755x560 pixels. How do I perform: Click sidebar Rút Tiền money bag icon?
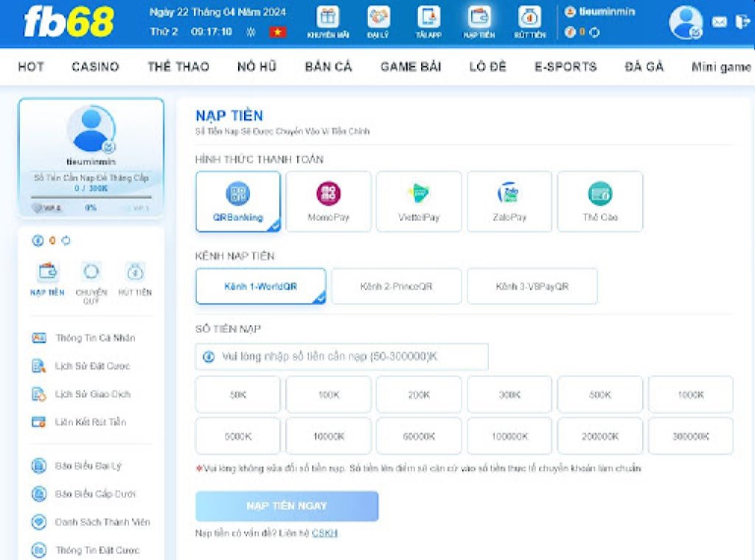coord(135,273)
